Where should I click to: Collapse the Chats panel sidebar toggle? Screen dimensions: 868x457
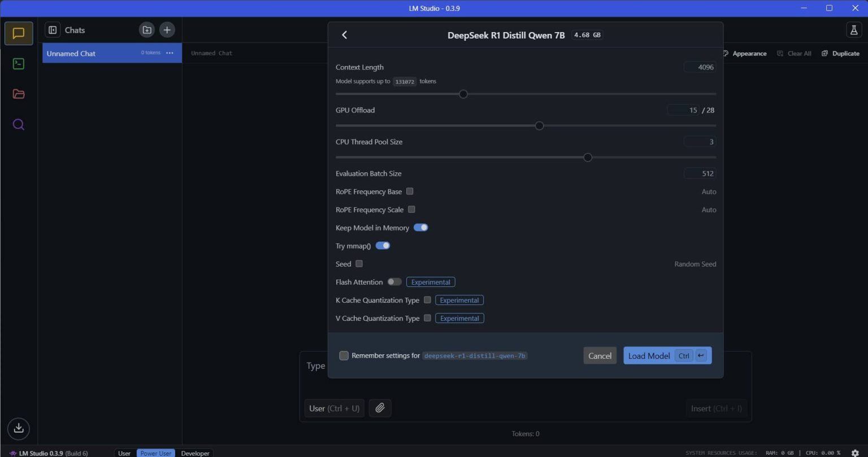(x=53, y=30)
